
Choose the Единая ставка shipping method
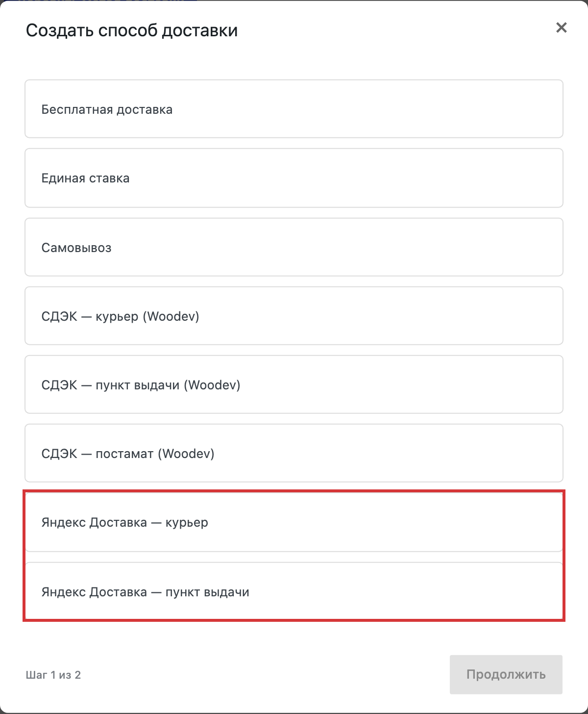(x=294, y=178)
